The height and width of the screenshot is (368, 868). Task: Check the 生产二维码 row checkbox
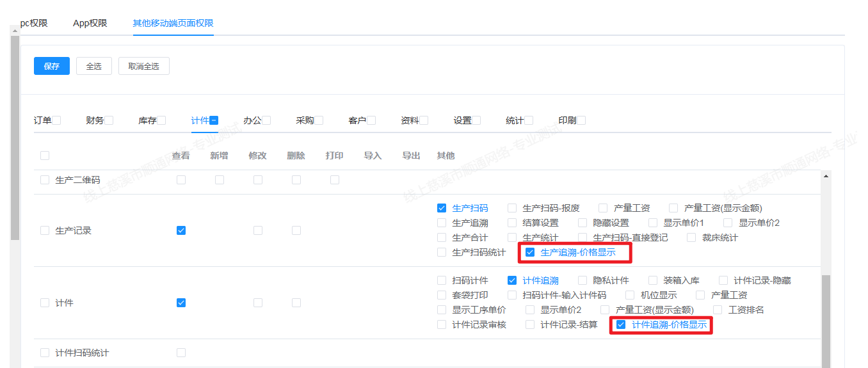45,180
